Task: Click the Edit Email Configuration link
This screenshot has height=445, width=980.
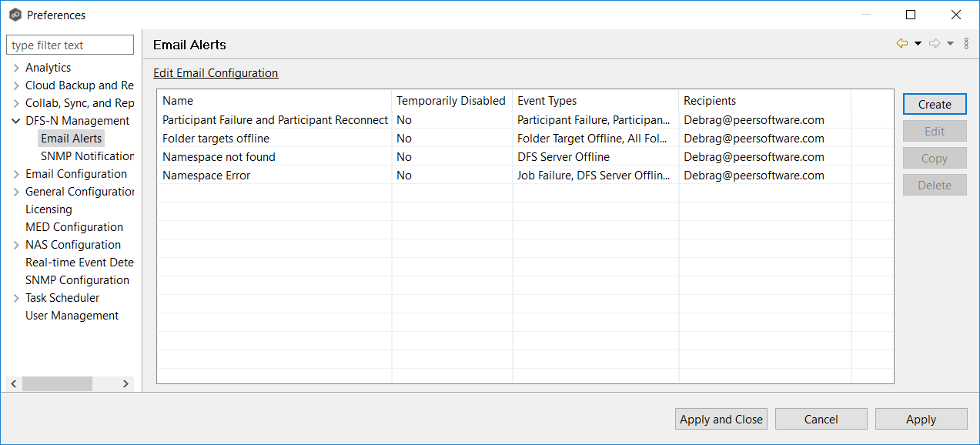Action: [x=216, y=73]
